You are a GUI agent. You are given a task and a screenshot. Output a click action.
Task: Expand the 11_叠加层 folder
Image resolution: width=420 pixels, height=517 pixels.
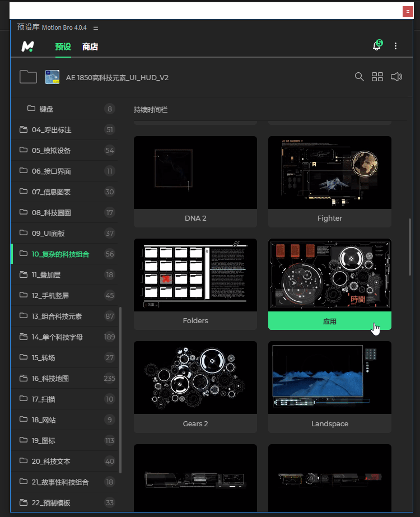[64, 274]
